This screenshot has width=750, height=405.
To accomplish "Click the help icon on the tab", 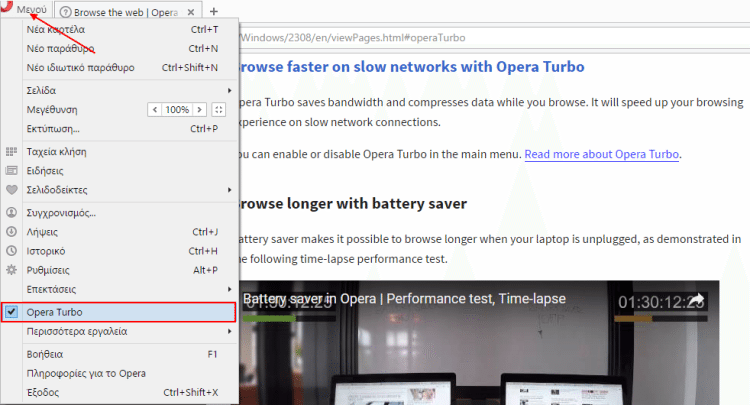I will tap(66, 12).
